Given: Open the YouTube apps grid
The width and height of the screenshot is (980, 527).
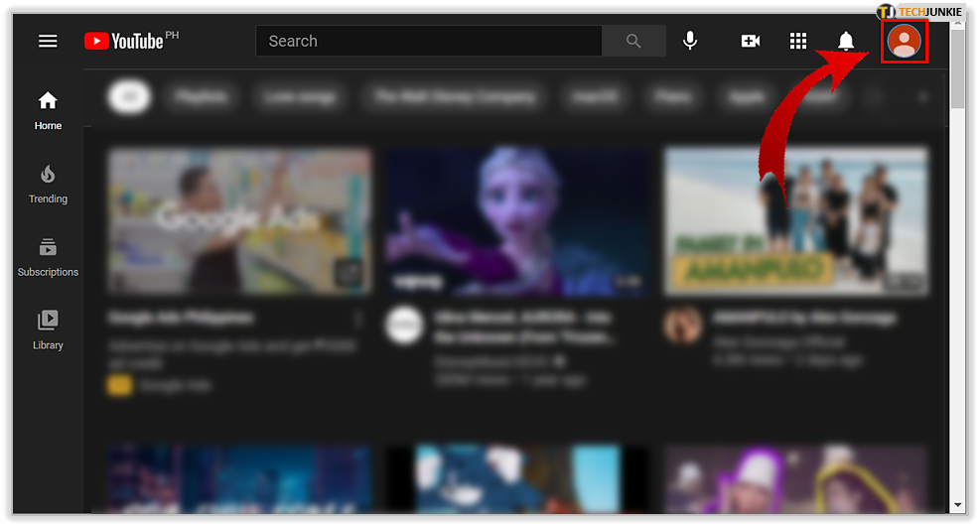Looking at the screenshot, I should (798, 42).
